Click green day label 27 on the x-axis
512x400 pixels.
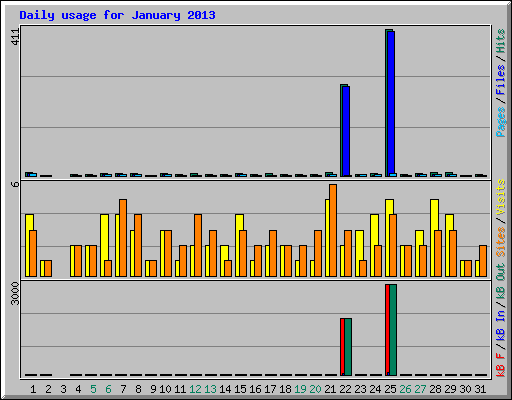pyautogui.click(x=420, y=389)
